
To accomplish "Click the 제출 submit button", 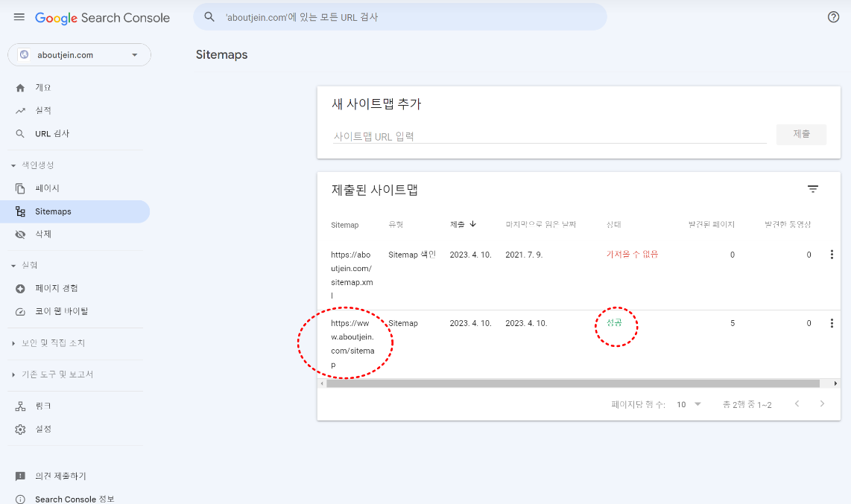I will coord(801,135).
